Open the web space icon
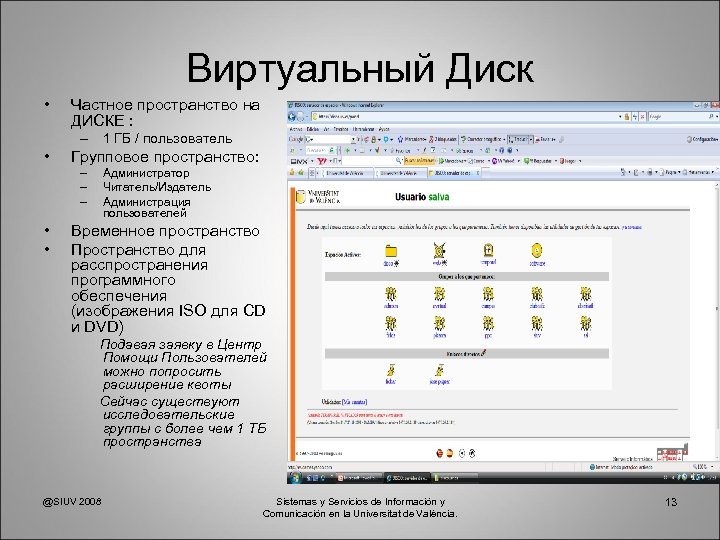 (x=439, y=251)
